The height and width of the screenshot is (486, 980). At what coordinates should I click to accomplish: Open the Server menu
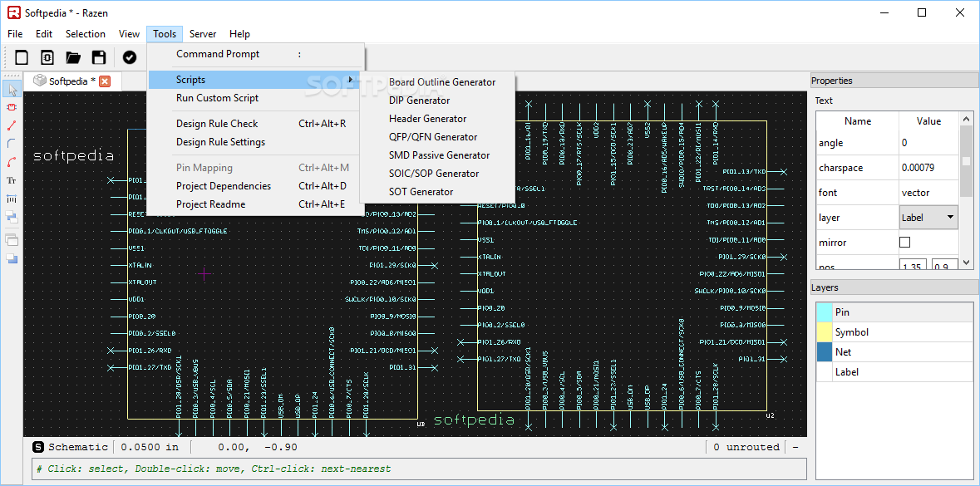click(203, 34)
